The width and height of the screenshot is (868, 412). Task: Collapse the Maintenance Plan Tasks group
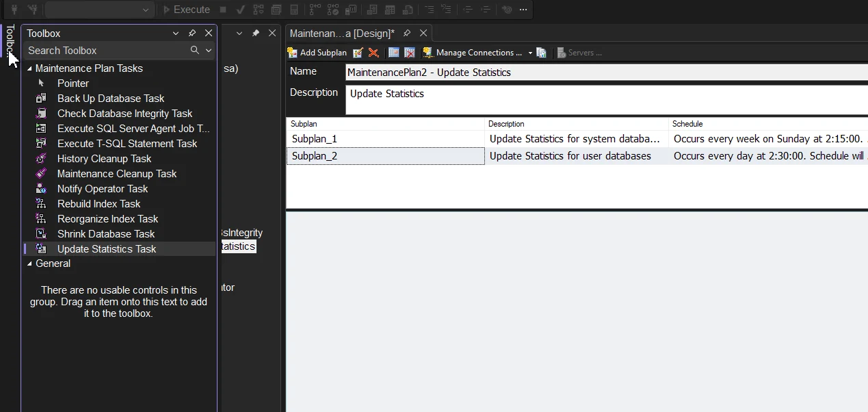pyautogui.click(x=29, y=68)
